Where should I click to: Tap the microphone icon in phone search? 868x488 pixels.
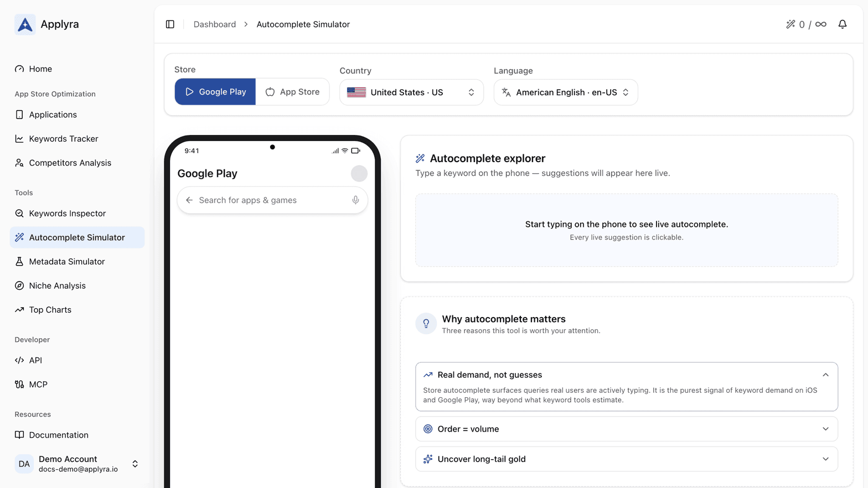[x=355, y=200]
